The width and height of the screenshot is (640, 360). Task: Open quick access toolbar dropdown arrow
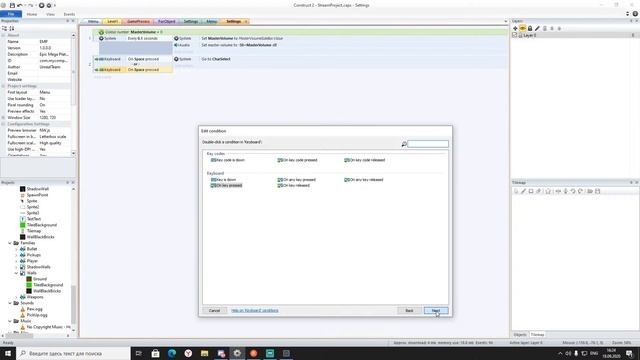pyautogui.click(x=55, y=5)
